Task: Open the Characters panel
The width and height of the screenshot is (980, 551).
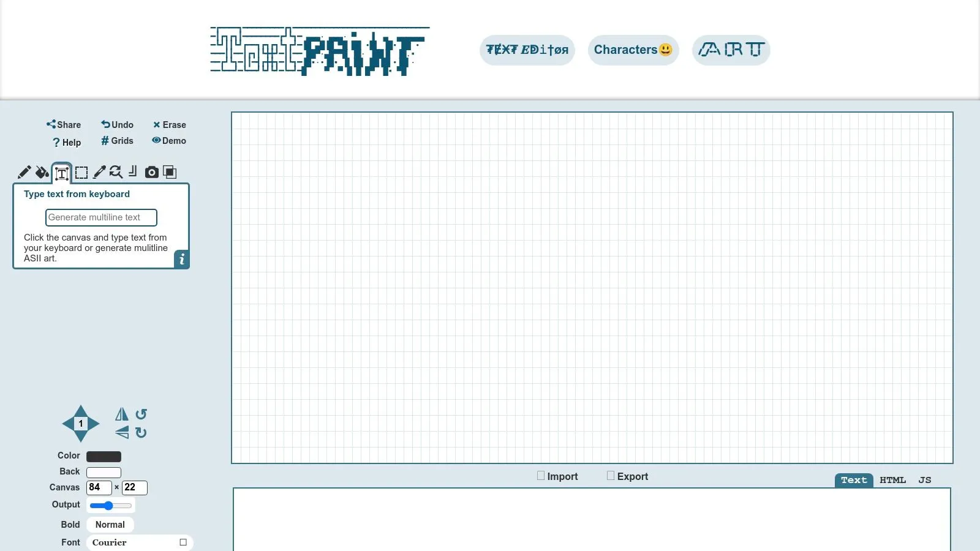Action: 633,50
